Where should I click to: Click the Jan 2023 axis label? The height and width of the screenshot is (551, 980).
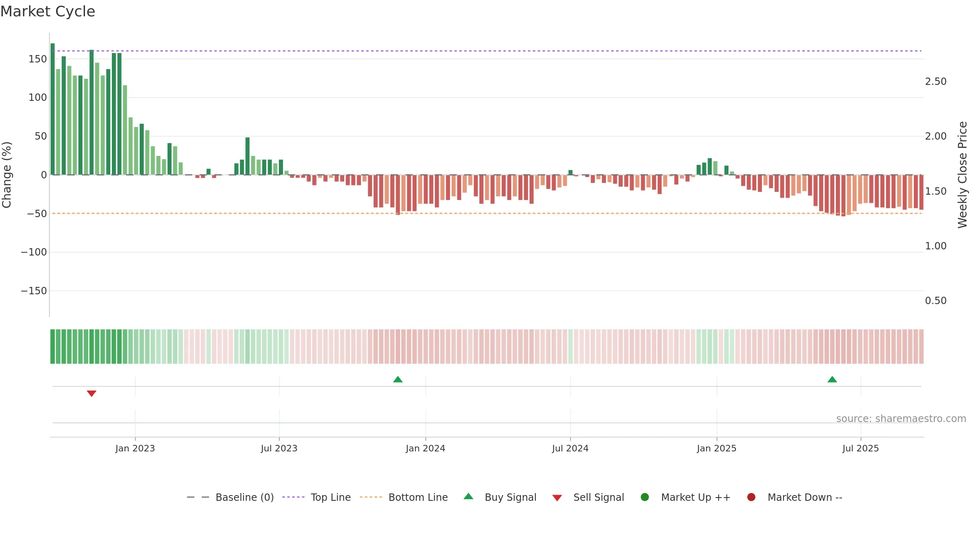coord(135,449)
